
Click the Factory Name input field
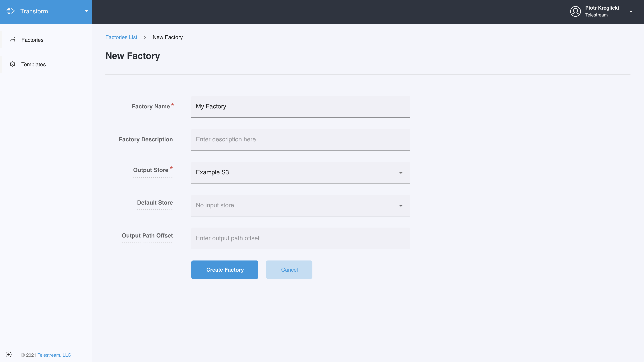[300, 106]
